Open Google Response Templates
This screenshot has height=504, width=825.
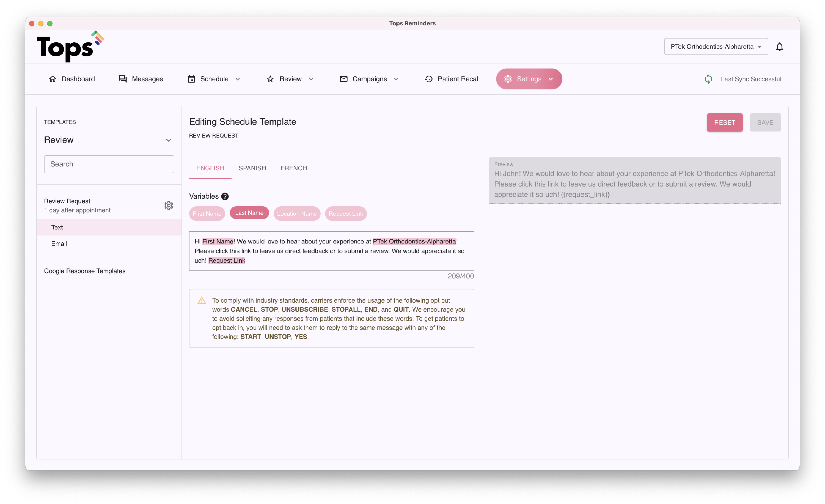coord(85,271)
